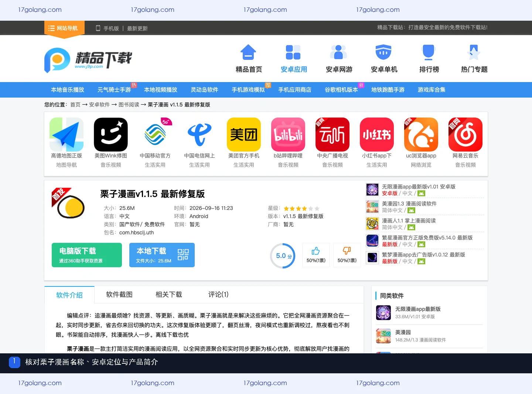Open the 美图Wink修图 app icon
Viewport: 532px width, 394px height.
click(111, 135)
